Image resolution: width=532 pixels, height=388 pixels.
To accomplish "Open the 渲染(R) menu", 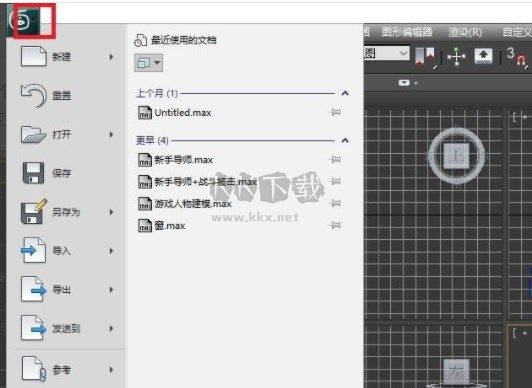I will coord(465,32).
